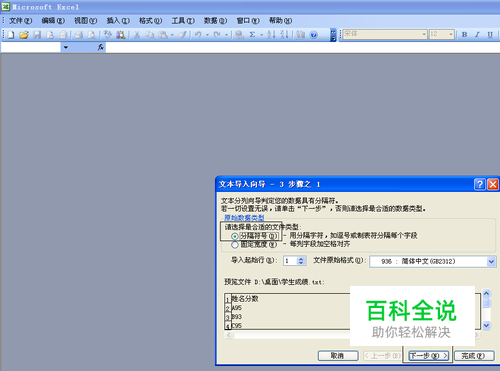Click the New workbook toolbar icon

point(11,35)
